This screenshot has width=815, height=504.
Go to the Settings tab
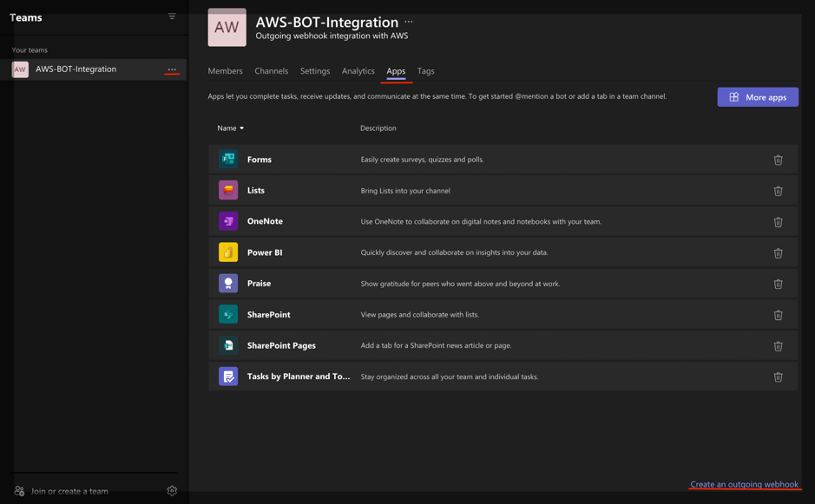point(315,71)
